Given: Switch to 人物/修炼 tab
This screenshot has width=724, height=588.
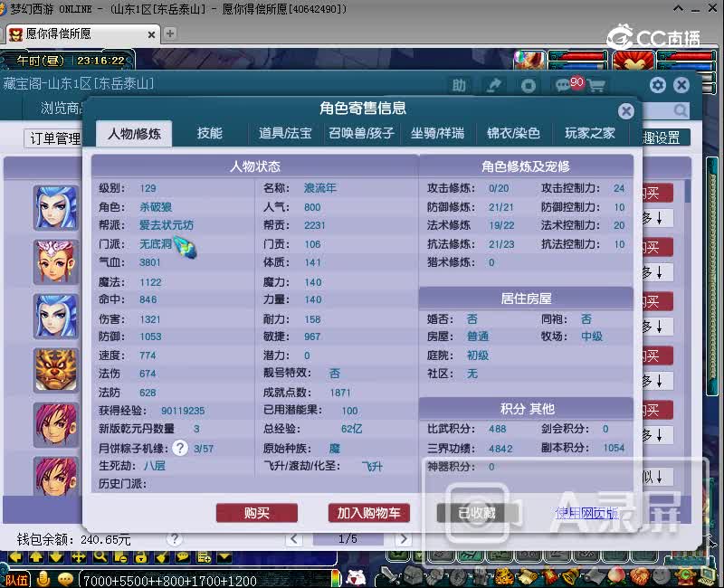Looking at the screenshot, I should click(x=134, y=134).
